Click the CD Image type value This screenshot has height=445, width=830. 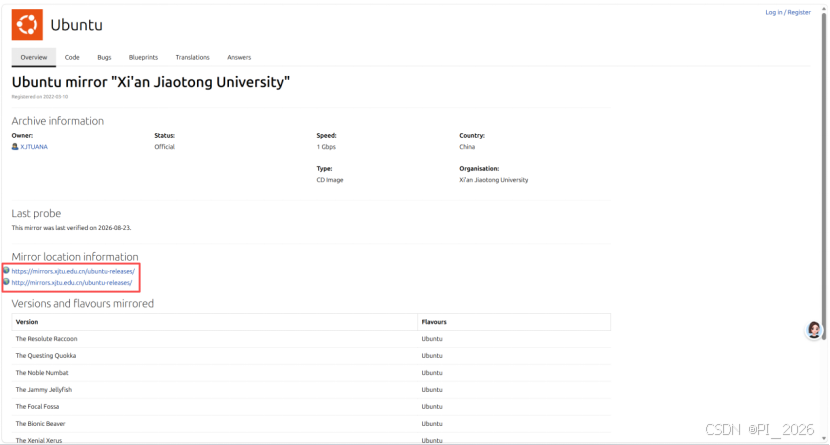(x=330, y=180)
